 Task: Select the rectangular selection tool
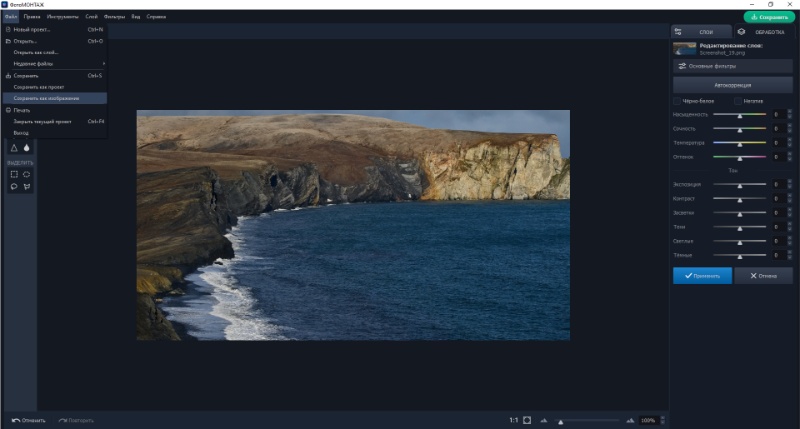point(14,174)
